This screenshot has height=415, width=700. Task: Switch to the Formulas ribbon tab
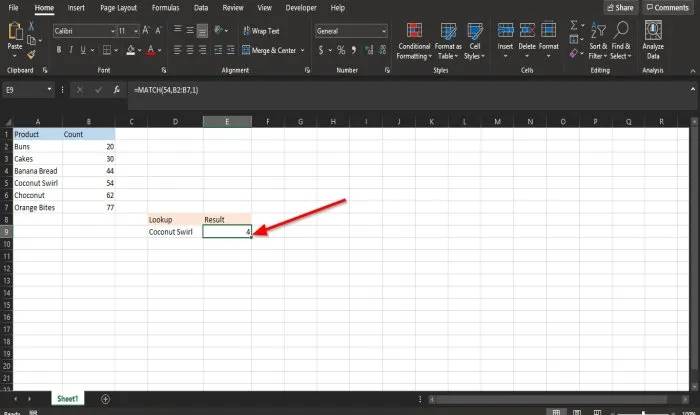[x=165, y=8]
